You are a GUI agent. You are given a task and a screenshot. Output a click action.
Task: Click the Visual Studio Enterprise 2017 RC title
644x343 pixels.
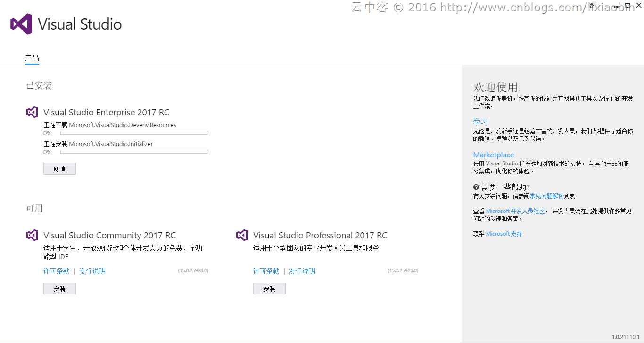[x=107, y=113]
